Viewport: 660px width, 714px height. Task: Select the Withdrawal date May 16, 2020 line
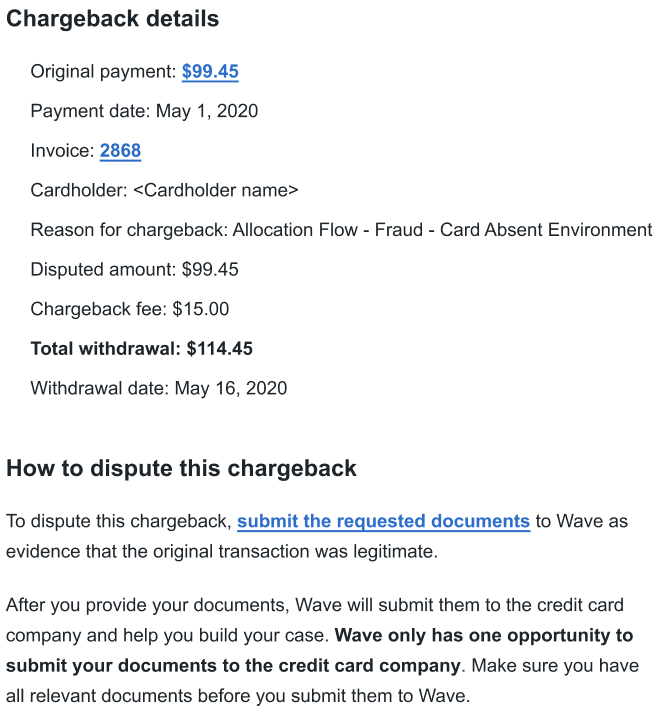click(x=158, y=389)
